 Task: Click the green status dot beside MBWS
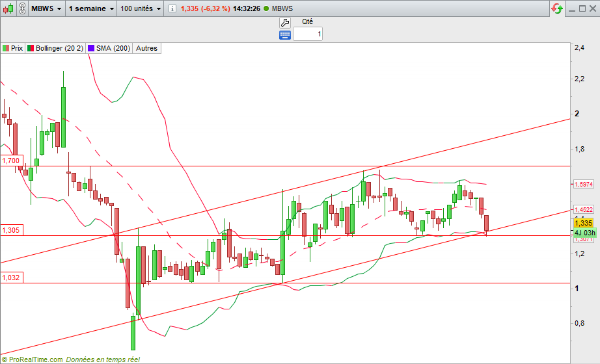(x=266, y=8)
